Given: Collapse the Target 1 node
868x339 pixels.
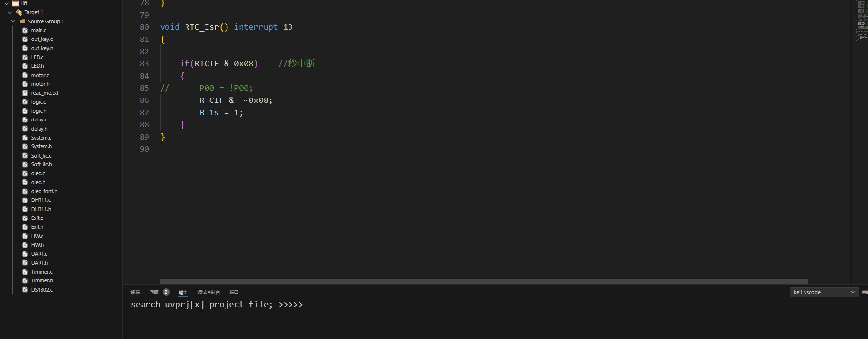Looking at the screenshot, I should (10, 12).
